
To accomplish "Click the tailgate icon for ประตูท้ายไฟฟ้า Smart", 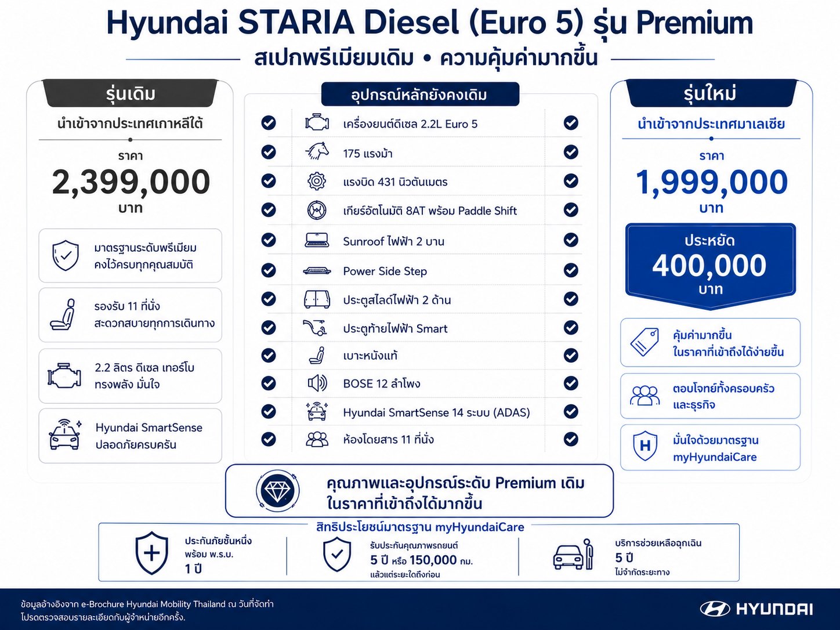I will 316,328.
